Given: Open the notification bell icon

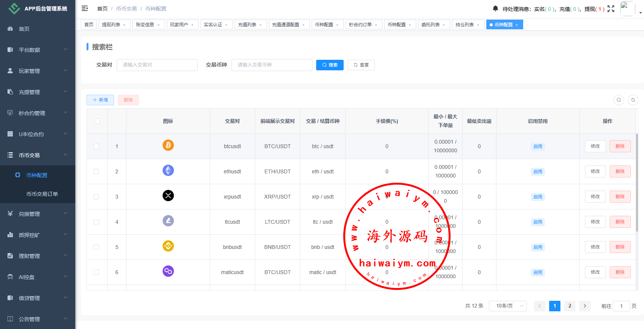Looking at the screenshot, I should click(x=495, y=8).
